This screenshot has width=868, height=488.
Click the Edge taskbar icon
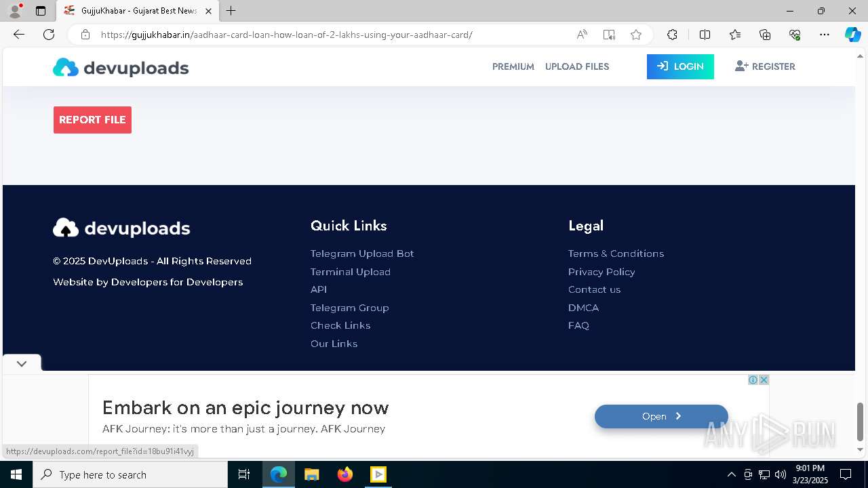tap(279, 474)
